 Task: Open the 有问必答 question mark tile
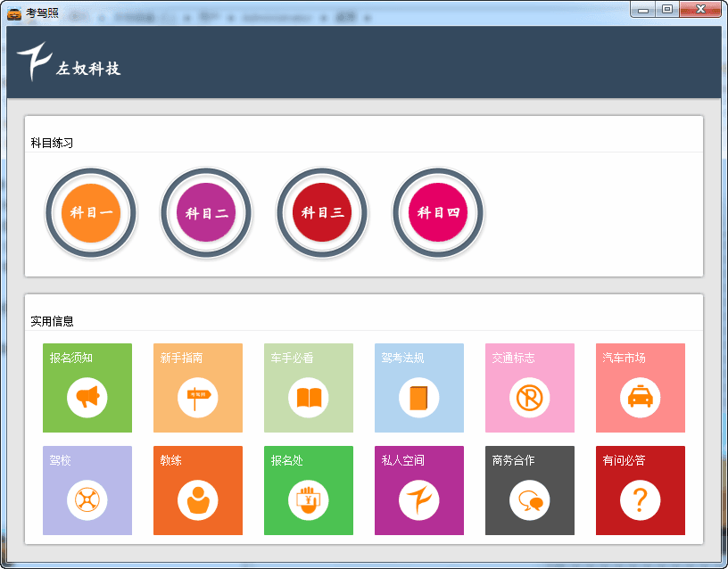click(x=641, y=491)
